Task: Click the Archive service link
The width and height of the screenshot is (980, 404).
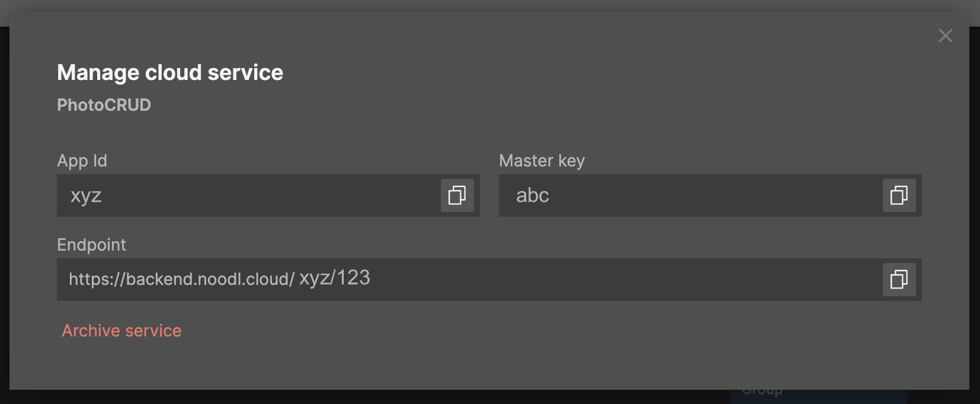Action: click(121, 331)
